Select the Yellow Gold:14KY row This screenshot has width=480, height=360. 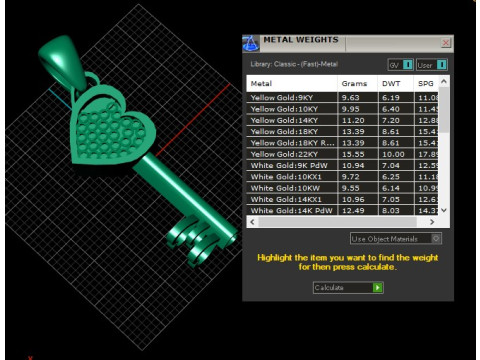pyautogui.click(x=343, y=120)
